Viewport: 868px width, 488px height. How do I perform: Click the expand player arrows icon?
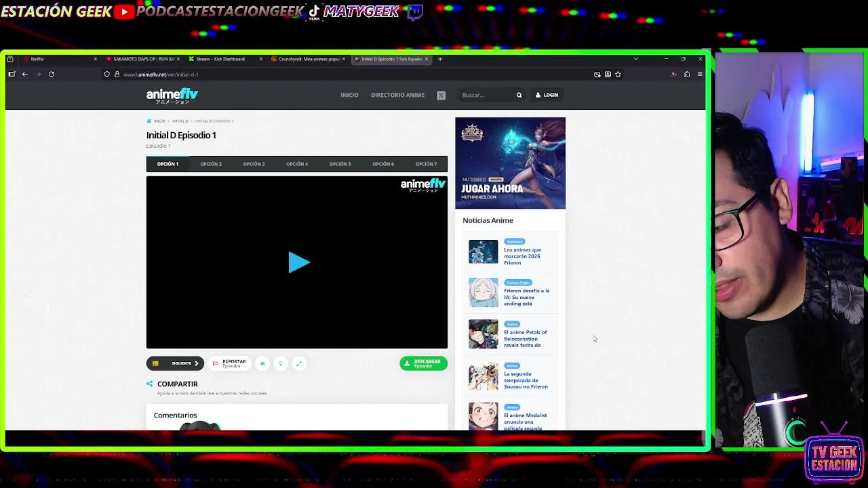[299, 363]
